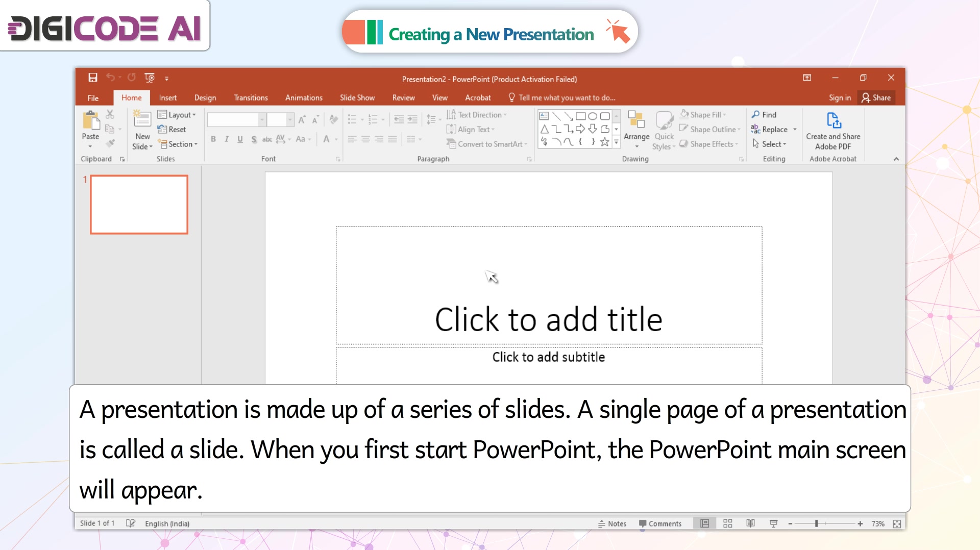
Task: Switch to the Animations tab
Action: tap(304, 98)
